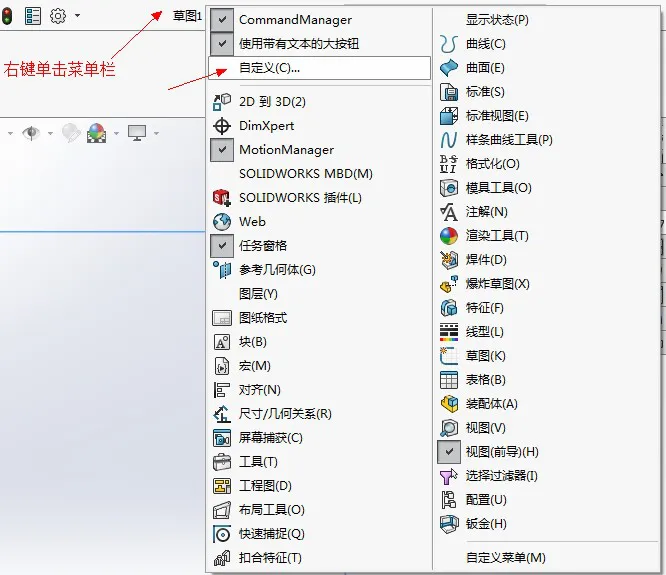This screenshot has width=666, height=575.
Task: Open 自定义菜单(M) at menu bottom
Action: (505, 558)
